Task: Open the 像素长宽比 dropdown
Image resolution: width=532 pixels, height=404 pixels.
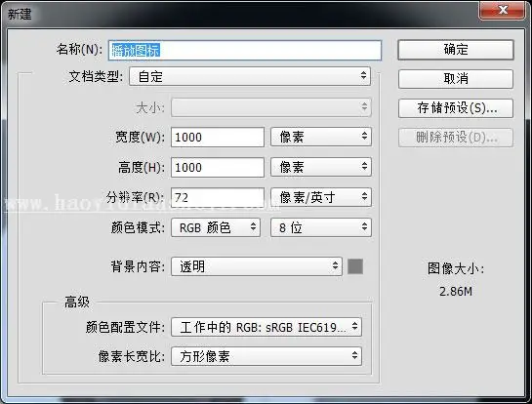Action: pos(266,356)
